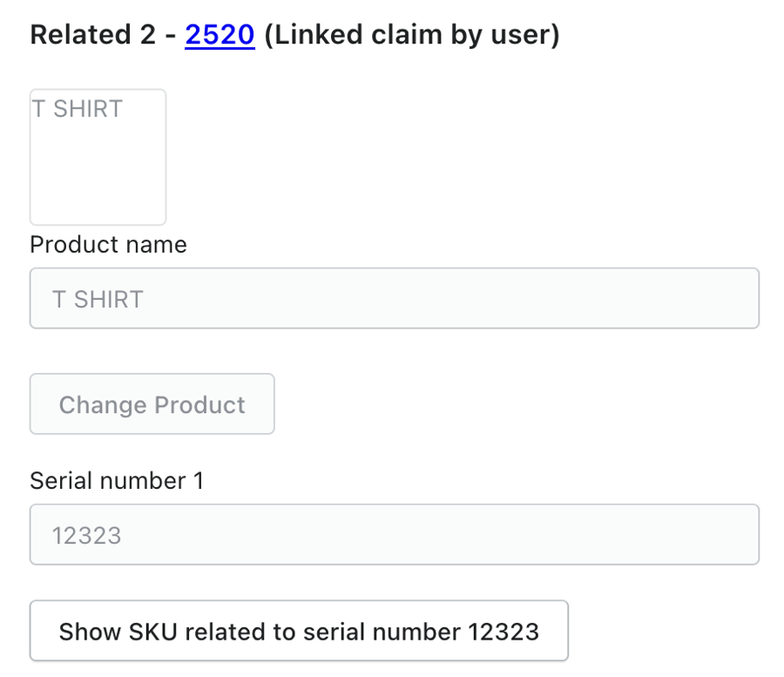Focus the Product name input field
The height and width of the screenshot is (677, 784).
pos(394,299)
